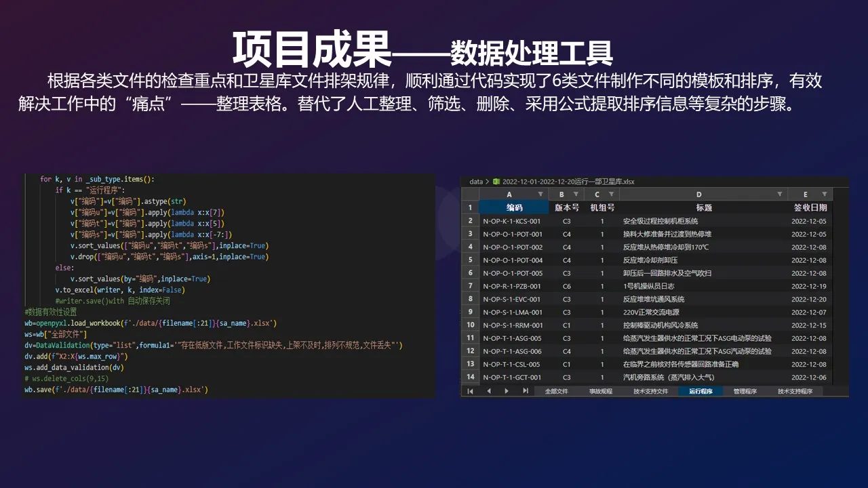Viewport: 868px width, 488px height.
Task: Click the 编码 header cell
Action: [x=514, y=207]
